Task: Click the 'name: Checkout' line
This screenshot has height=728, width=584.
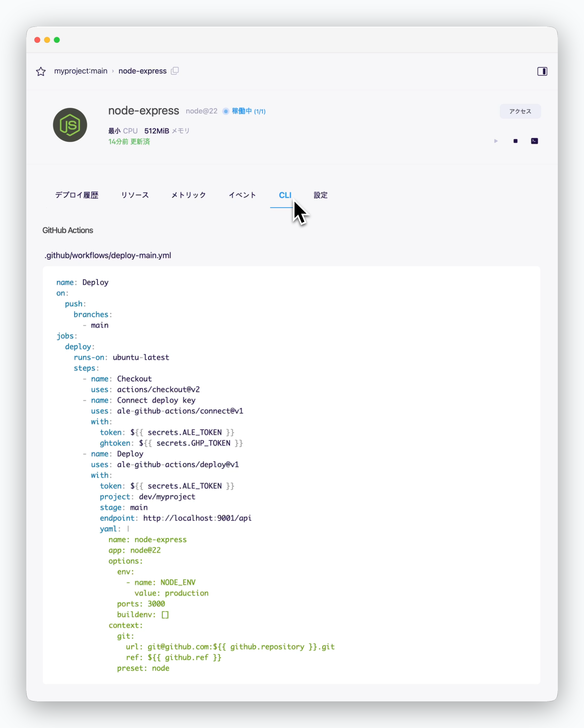Action: [x=117, y=379]
